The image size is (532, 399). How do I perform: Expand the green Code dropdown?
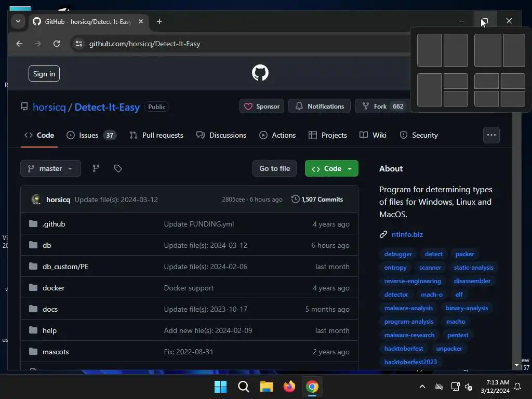tap(331, 168)
